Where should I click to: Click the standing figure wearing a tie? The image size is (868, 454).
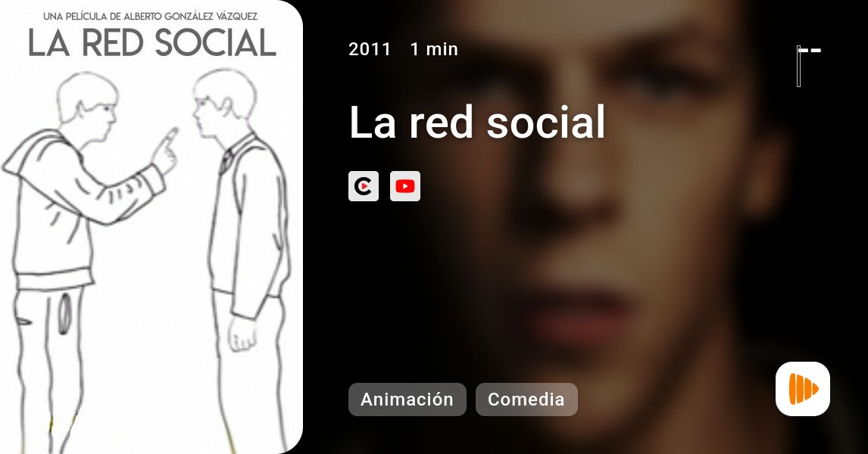click(244, 260)
